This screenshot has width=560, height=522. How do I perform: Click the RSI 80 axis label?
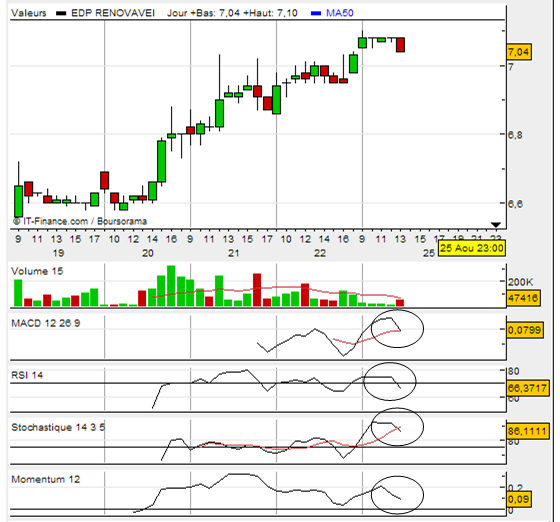click(x=514, y=371)
